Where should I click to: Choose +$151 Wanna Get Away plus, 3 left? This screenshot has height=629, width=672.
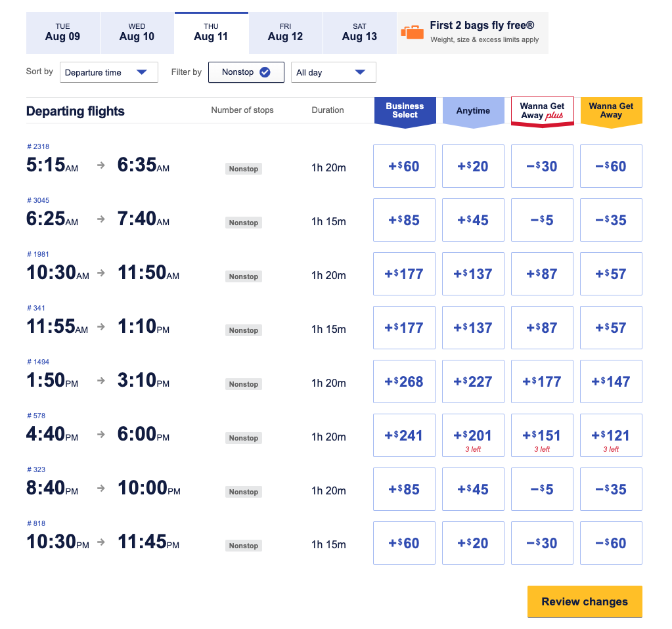pos(542,435)
